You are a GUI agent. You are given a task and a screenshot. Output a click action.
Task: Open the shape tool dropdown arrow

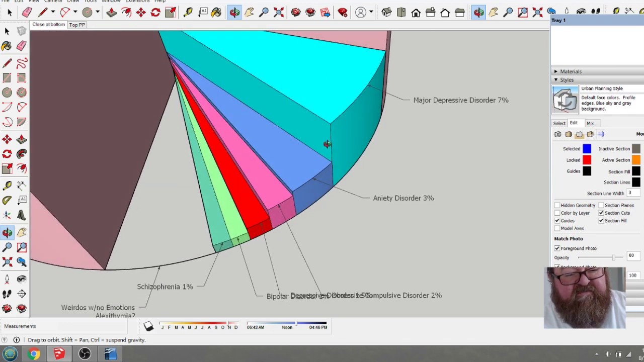point(97,12)
